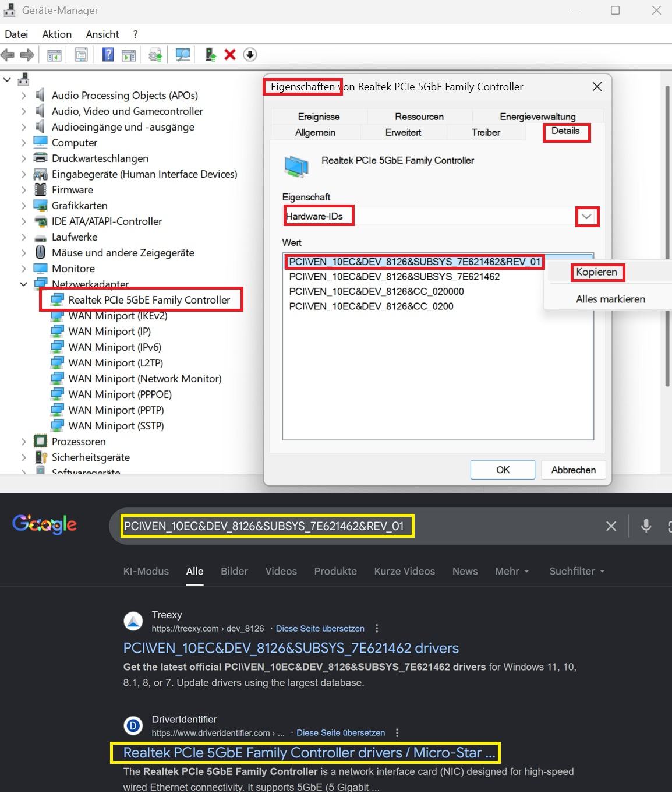The width and height of the screenshot is (672, 793).
Task: Collapse the root computer node
Action: (x=7, y=80)
